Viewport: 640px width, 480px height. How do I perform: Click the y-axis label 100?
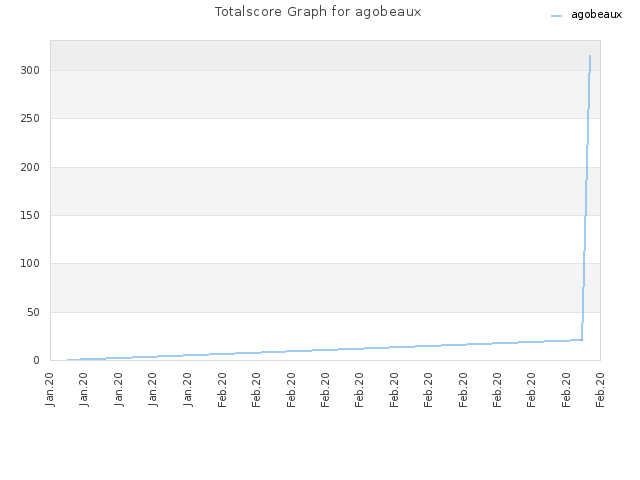click(x=30, y=264)
